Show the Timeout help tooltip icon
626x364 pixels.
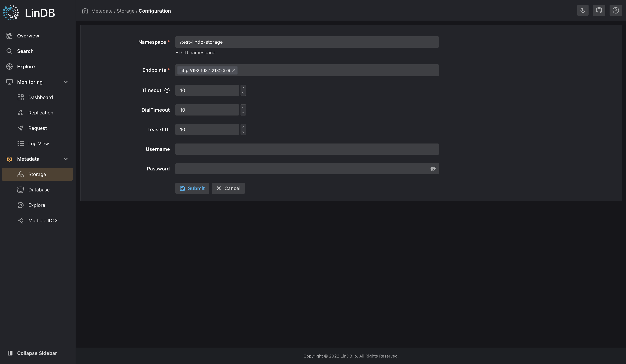pyautogui.click(x=167, y=90)
